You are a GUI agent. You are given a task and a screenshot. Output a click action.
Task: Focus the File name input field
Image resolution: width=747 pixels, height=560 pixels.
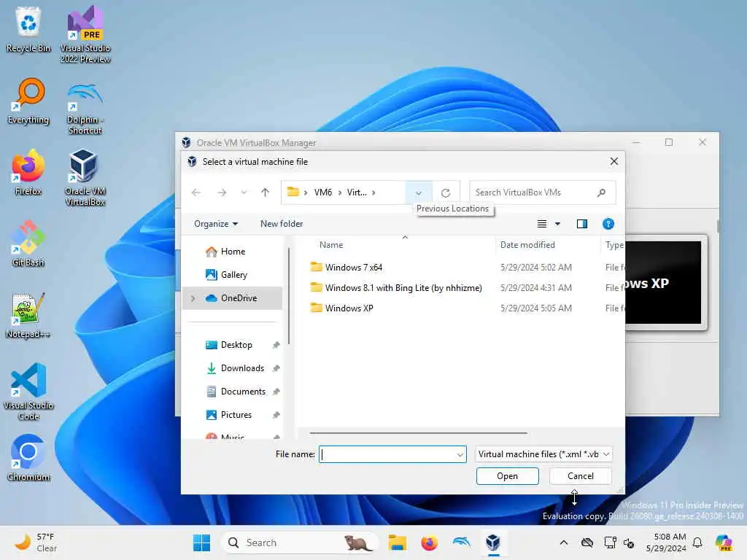click(392, 454)
